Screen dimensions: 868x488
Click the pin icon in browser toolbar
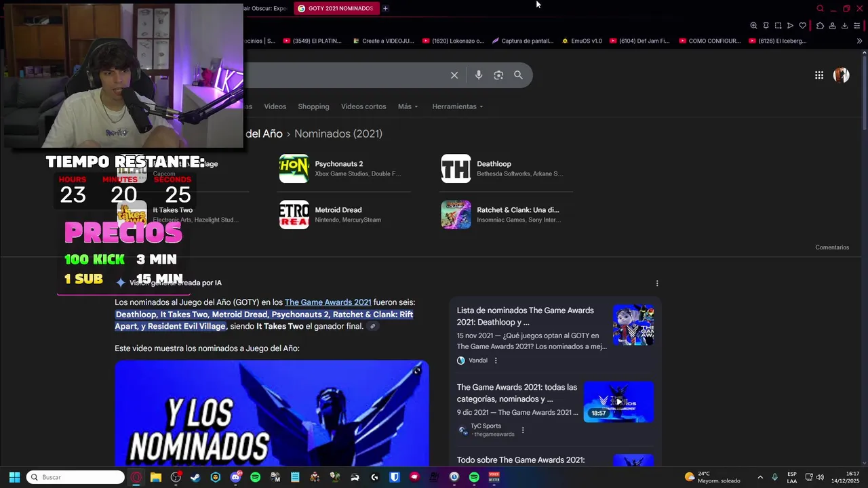(x=766, y=26)
